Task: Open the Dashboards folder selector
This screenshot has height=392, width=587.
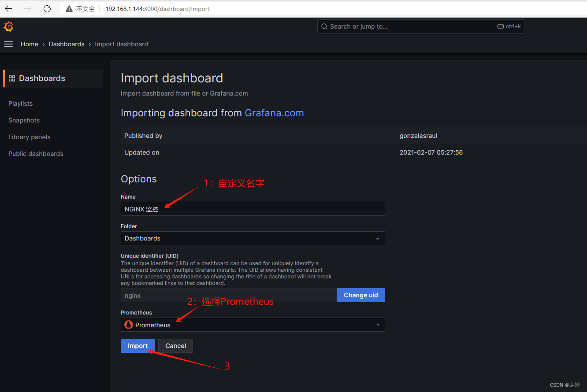Action: (x=253, y=238)
